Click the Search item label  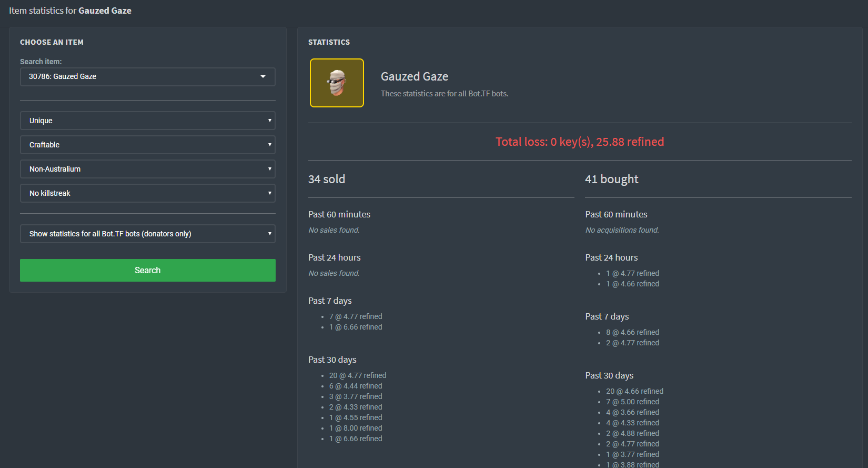(x=41, y=62)
